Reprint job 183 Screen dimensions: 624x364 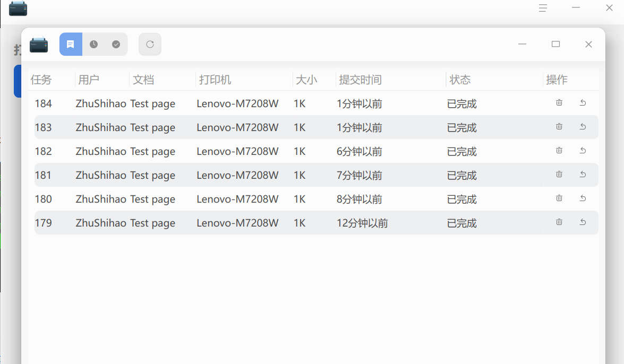tap(583, 126)
